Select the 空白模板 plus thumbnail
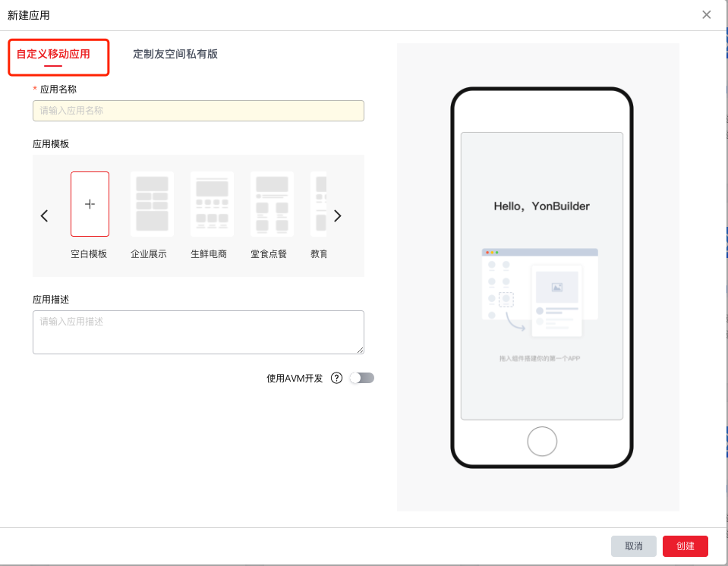This screenshot has height=566, width=728. tap(90, 204)
